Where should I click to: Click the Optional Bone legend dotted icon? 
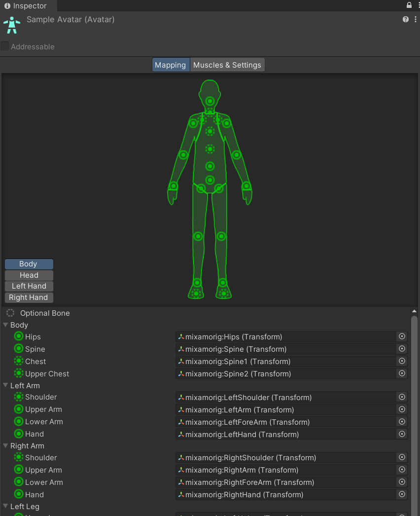pos(10,313)
